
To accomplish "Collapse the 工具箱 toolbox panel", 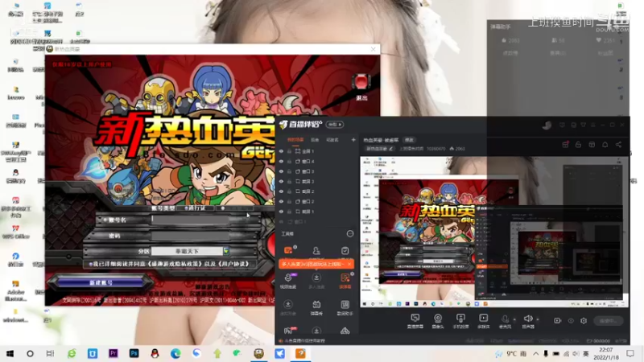I will coord(350,233).
